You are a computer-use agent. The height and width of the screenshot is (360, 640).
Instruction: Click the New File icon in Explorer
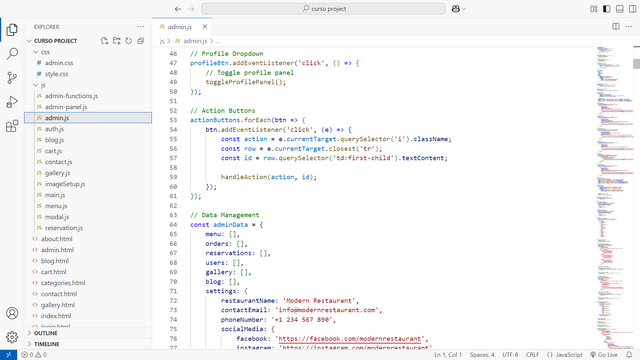104,41
